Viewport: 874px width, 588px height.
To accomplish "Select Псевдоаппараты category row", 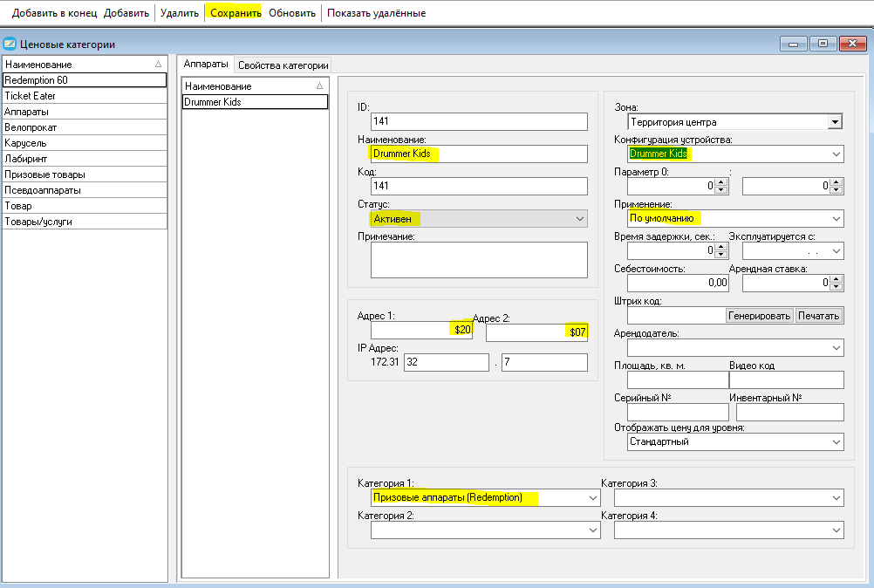I will click(x=85, y=190).
